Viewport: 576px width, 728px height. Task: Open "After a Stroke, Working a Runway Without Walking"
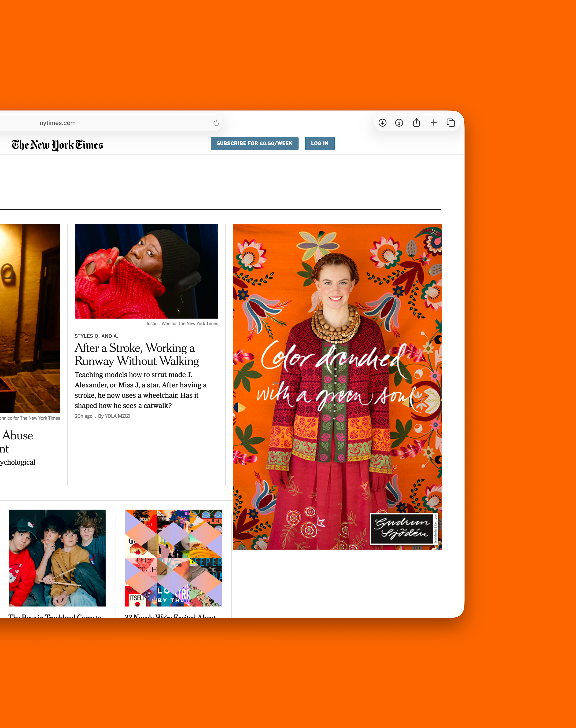(136, 355)
